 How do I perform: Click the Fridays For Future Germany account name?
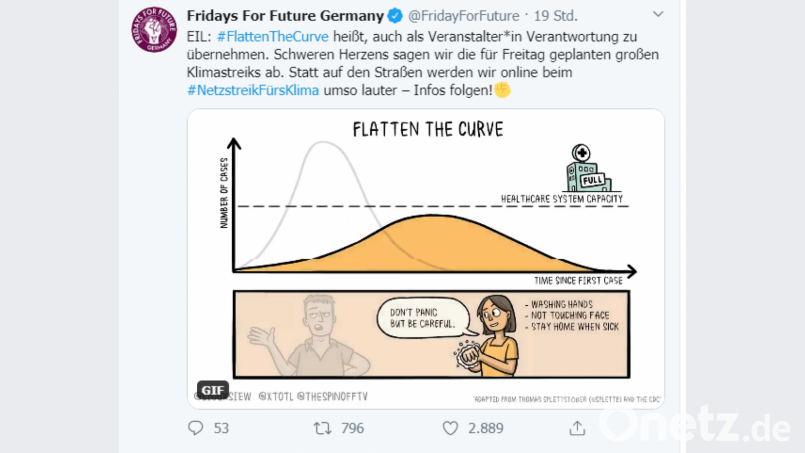pos(285,16)
